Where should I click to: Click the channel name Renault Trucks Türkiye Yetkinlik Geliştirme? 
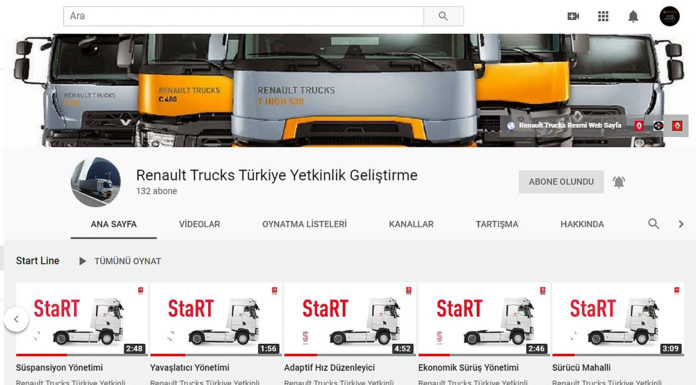[277, 175]
